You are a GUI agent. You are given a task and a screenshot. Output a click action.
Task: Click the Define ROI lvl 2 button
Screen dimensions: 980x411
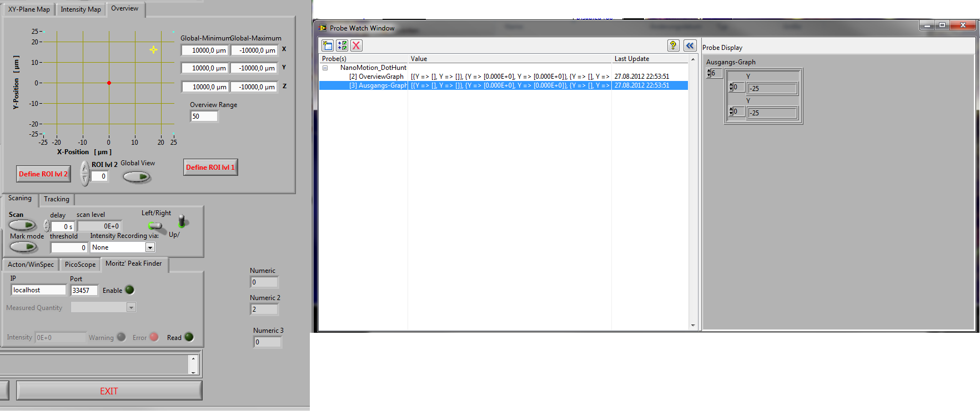tap(43, 174)
